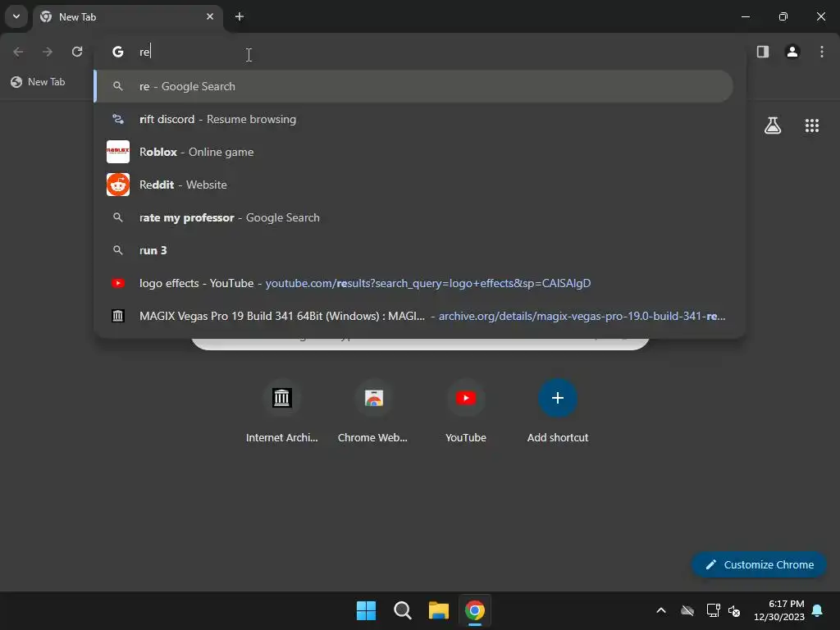Select 'rate my professor' search suggestion
This screenshot has width=840, height=630.
[x=413, y=217]
